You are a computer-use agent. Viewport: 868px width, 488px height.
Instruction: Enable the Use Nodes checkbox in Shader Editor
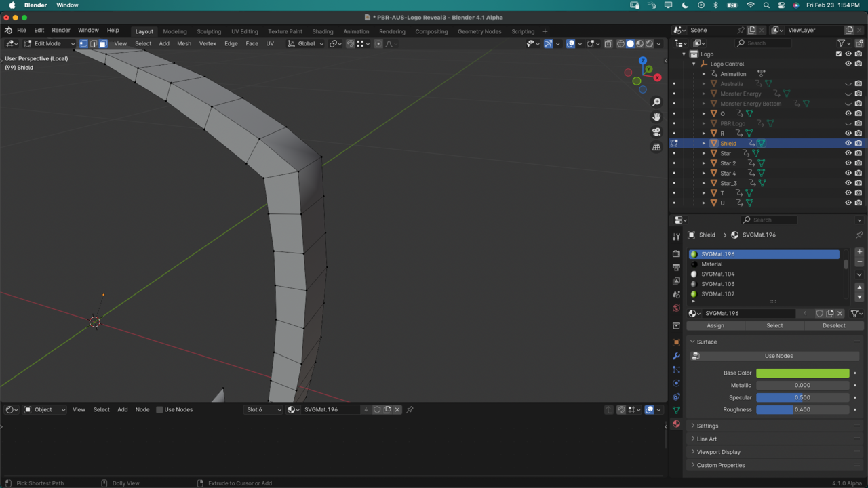(x=160, y=409)
